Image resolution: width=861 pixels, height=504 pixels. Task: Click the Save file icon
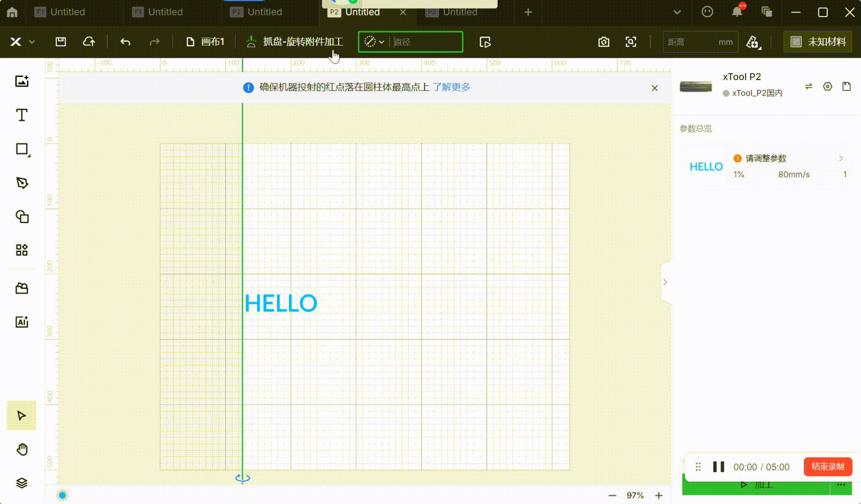click(60, 42)
